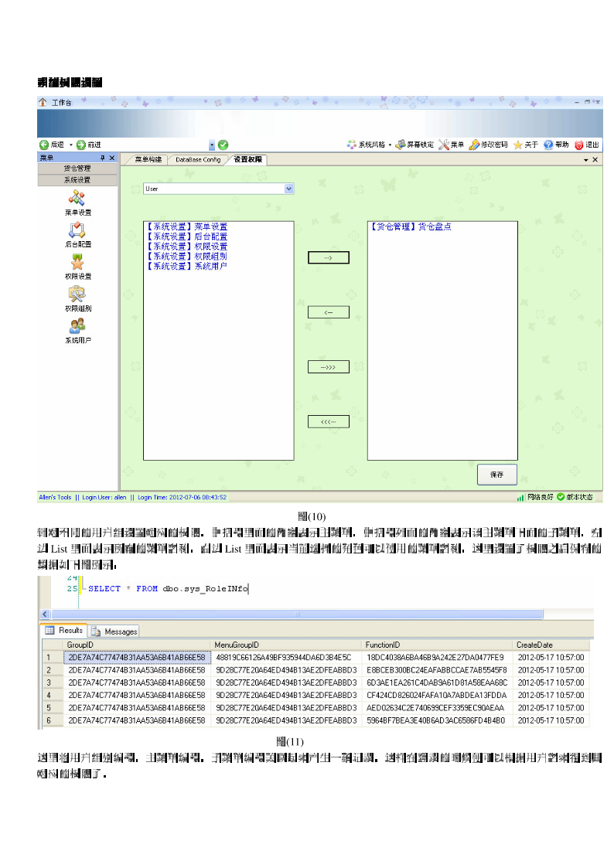
Task: Click the 关于 star icon
Action: coord(517,145)
